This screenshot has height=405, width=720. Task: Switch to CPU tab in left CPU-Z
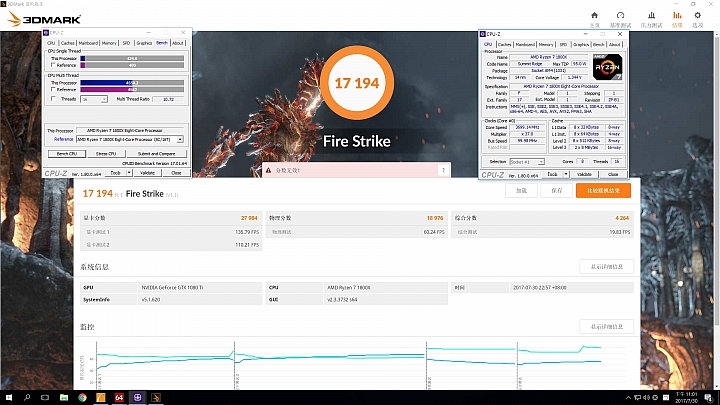(x=51, y=43)
